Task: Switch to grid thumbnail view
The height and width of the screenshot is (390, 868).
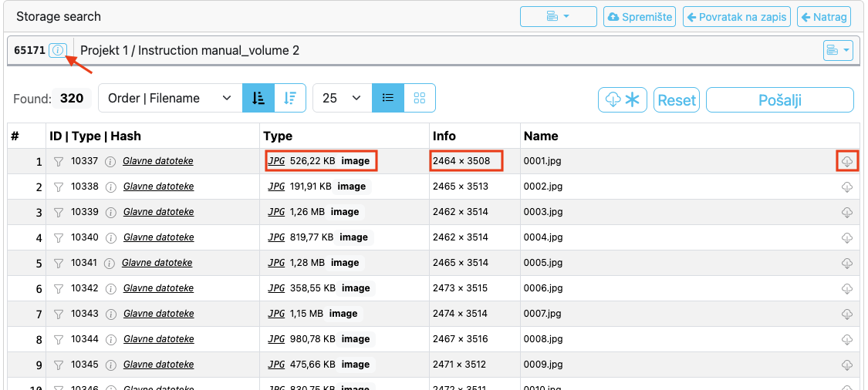Action: tap(420, 98)
